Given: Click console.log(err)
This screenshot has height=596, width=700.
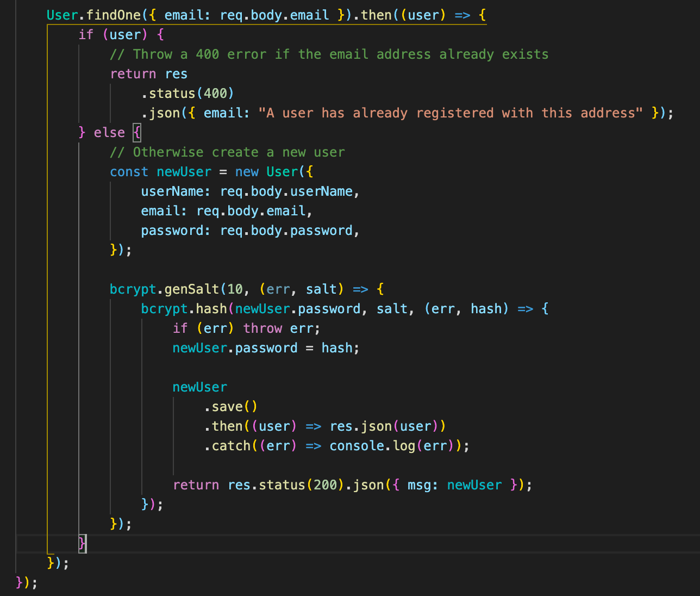Looking at the screenshot, I should tap(392, 446).
